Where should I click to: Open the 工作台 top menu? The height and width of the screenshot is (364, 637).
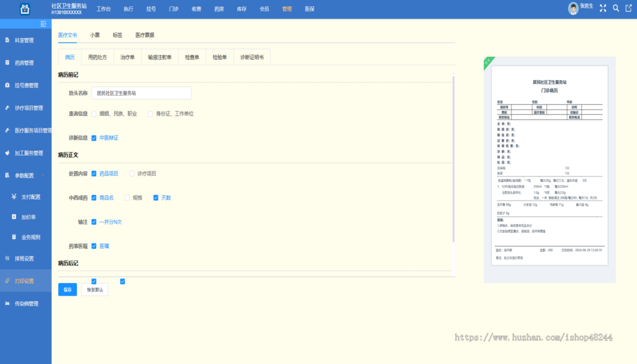point(104,9)
